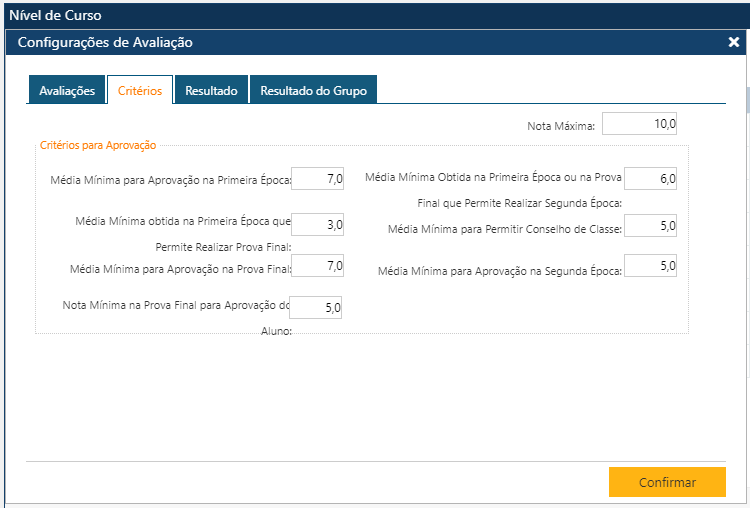
Task: Click the Nível de Curso window title
Action: pos(55,15)
